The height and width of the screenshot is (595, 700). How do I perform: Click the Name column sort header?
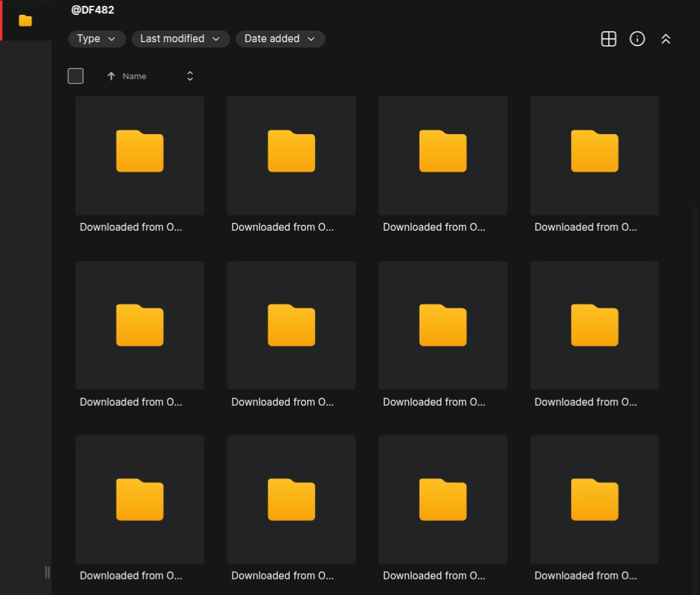[x=134, y=76]
